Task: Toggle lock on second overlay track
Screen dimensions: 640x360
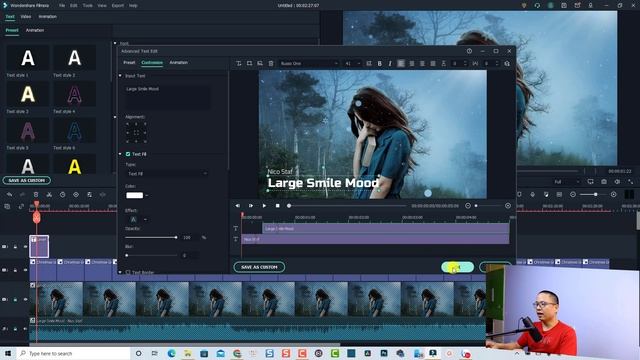Action: point(15,270)
